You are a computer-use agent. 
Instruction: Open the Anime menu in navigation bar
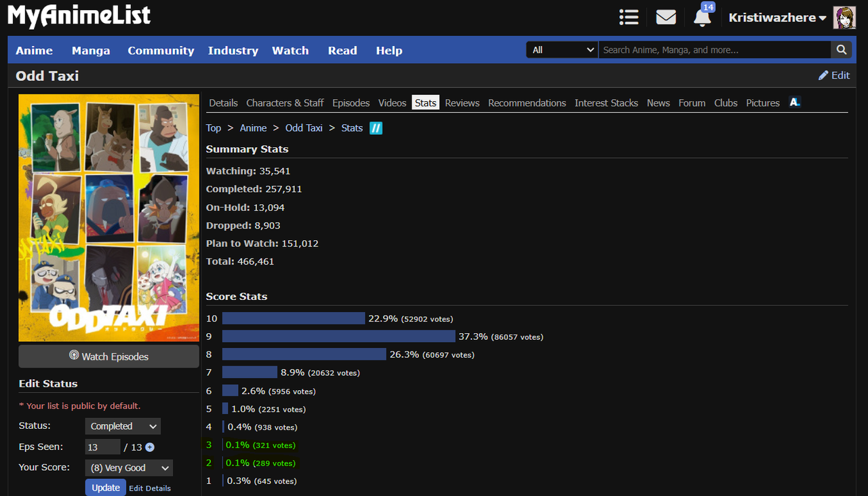35,50
